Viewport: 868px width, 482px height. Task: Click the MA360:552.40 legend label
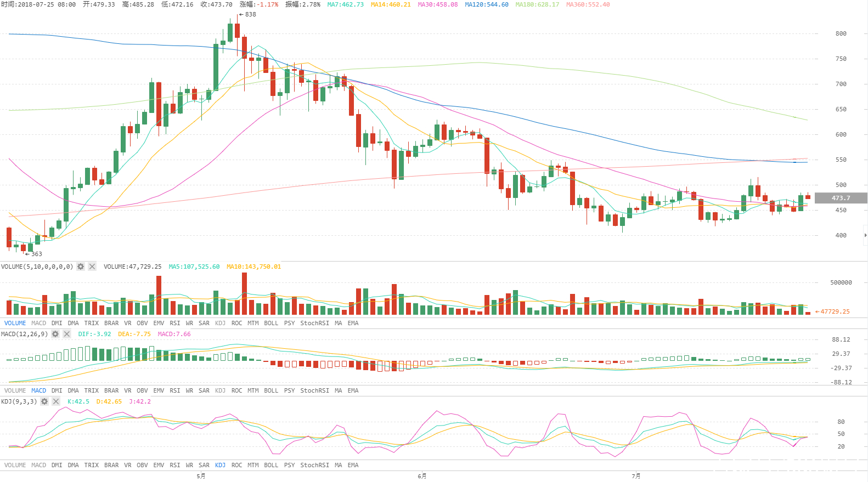click(x=588, y=4)
